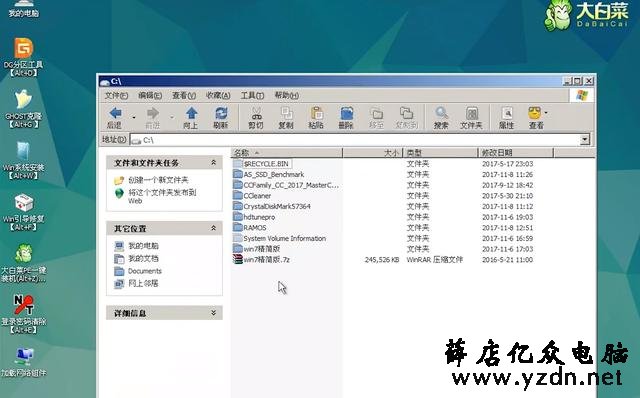
Task: Click the WinRAR 压缩文件 type cell
Action: (x=435, y=259)
